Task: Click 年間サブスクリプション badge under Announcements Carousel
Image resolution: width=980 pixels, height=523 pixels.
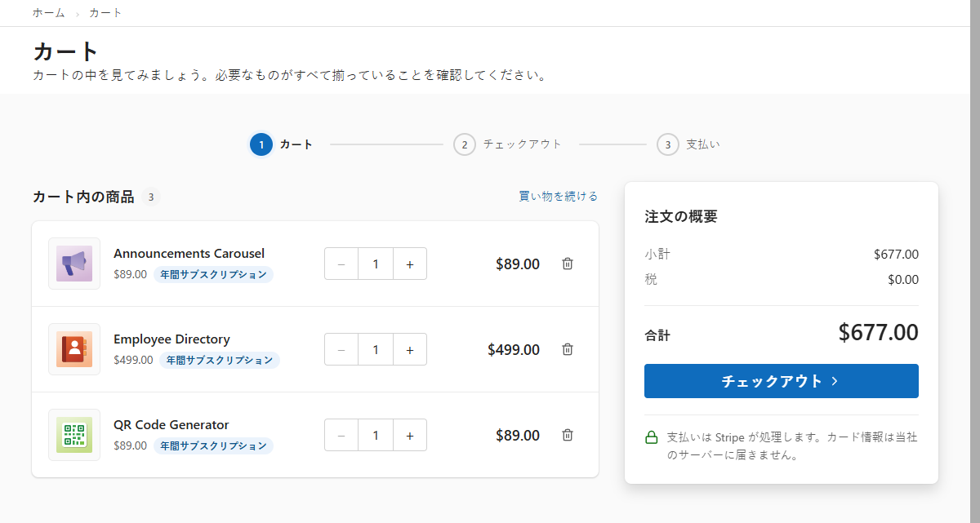Action: (x=213, y=274)
